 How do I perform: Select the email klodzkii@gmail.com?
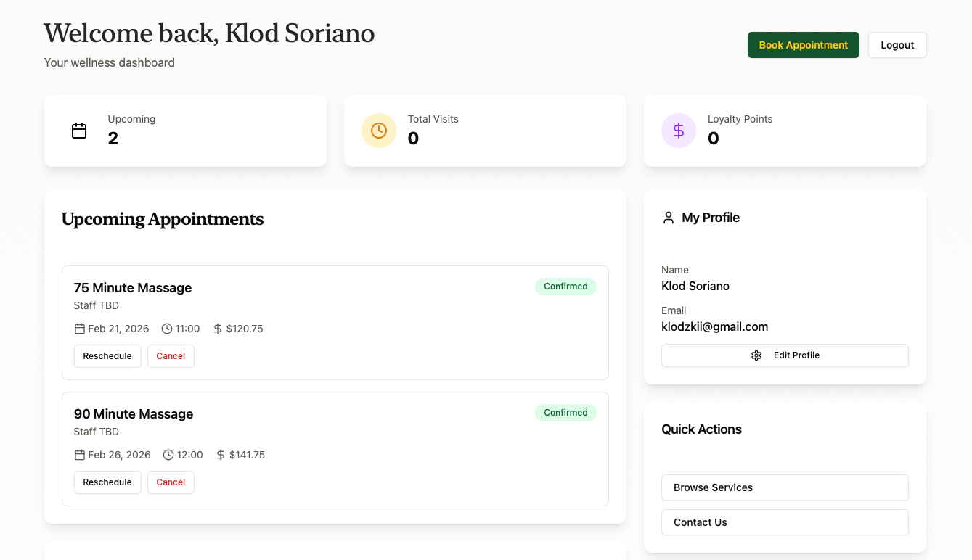(715, 326)
